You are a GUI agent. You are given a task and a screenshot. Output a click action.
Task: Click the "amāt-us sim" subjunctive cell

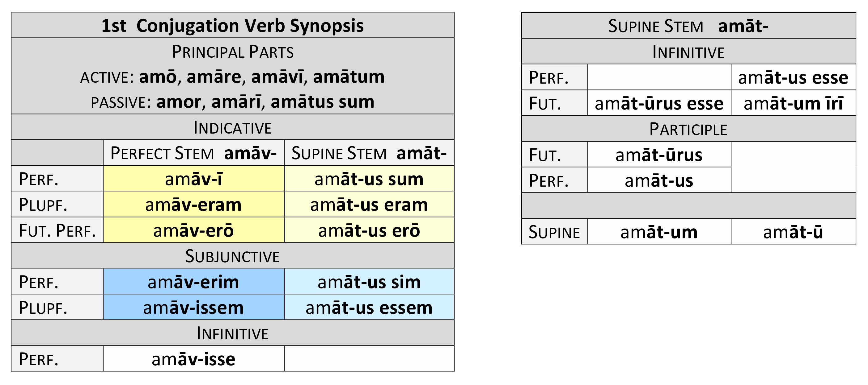pyautogui.click(x=369, y=282)
